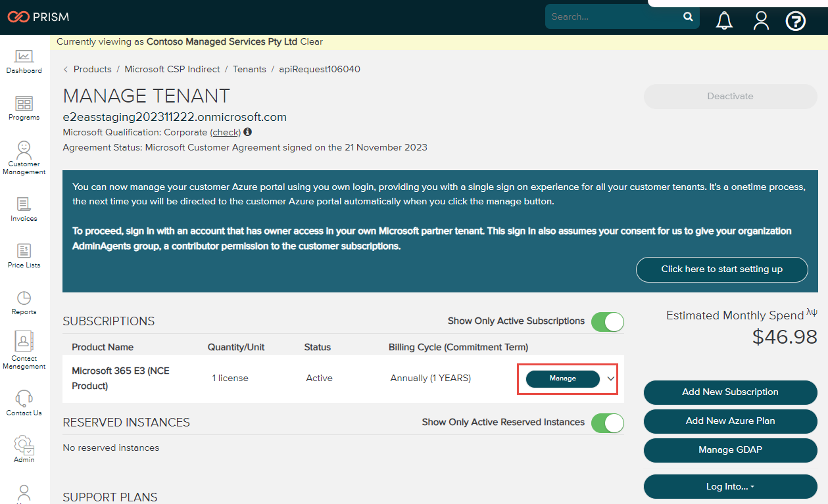Click the $46.98 spend amount
828x504 pixels.
click(785, 337)
